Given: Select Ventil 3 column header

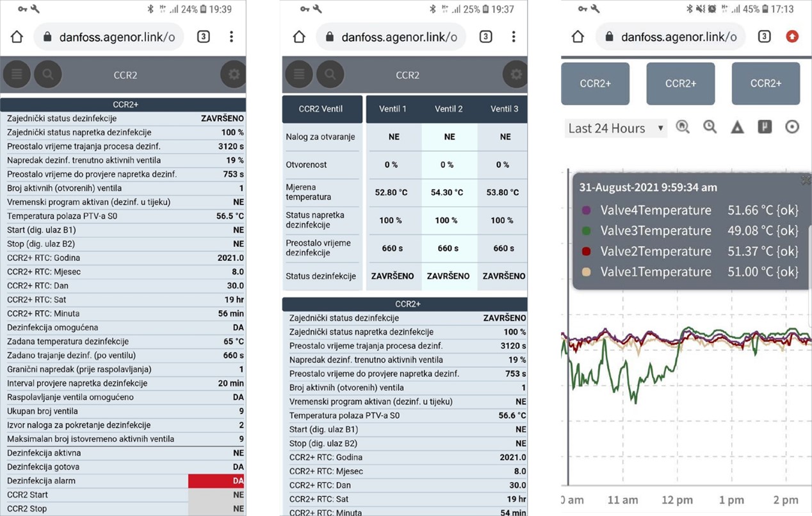Looking at the screenshot, I should (503, 109).
